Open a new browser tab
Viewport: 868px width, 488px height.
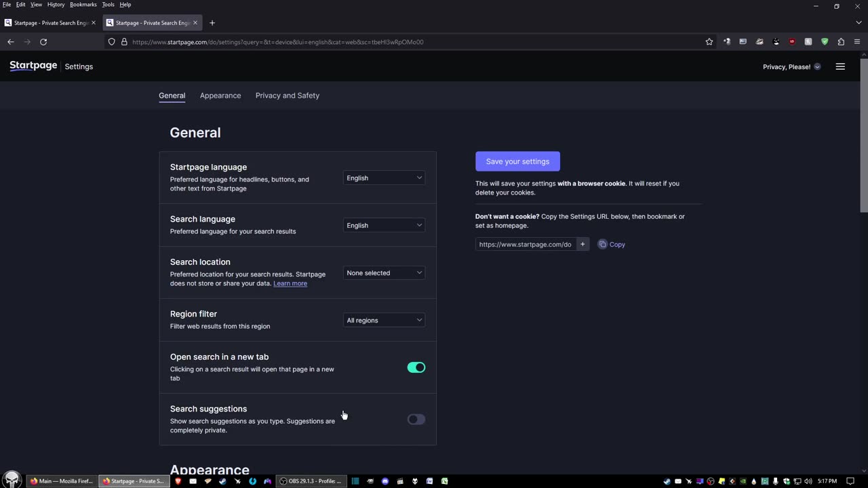[x=212, y=22]
